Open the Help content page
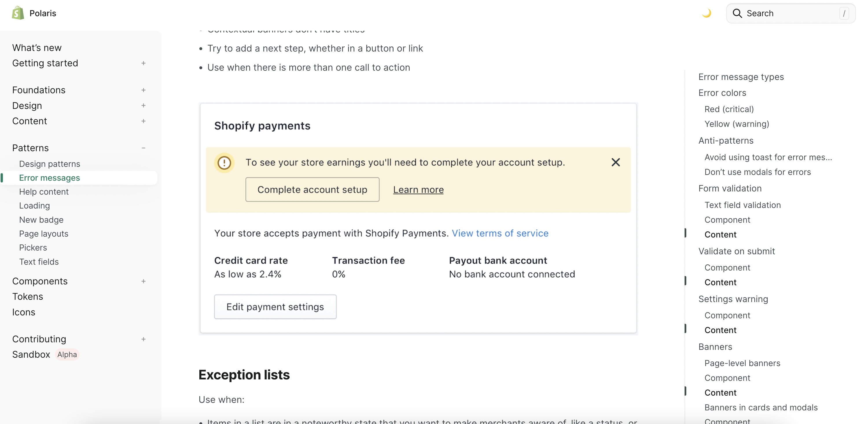The height and width of the screenshot is (424, 868). click(x=44, y=192)
